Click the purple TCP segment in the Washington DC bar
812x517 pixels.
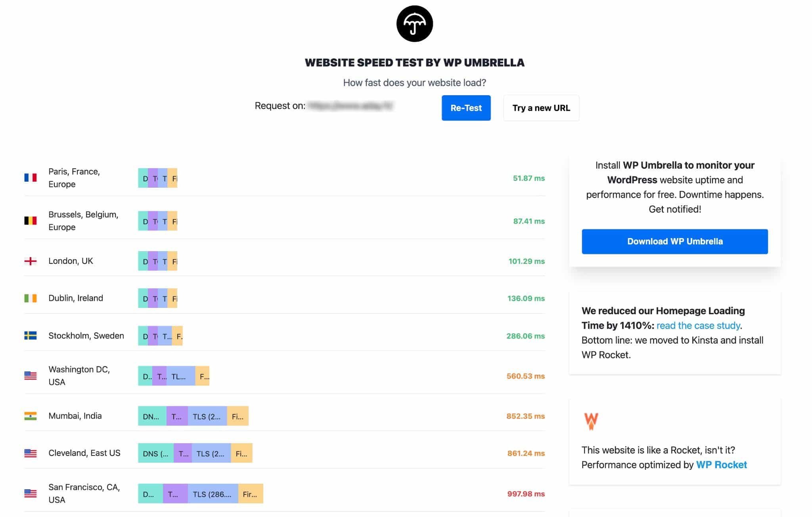tap(159, 376)
